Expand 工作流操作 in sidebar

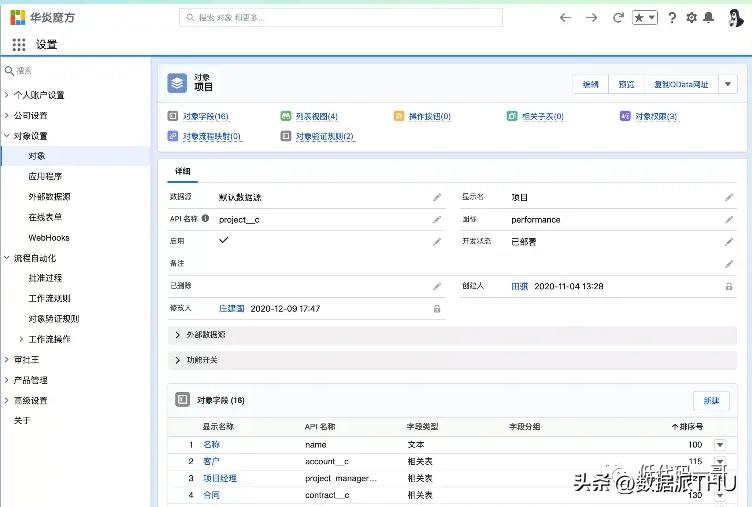[x=21, y=339]
